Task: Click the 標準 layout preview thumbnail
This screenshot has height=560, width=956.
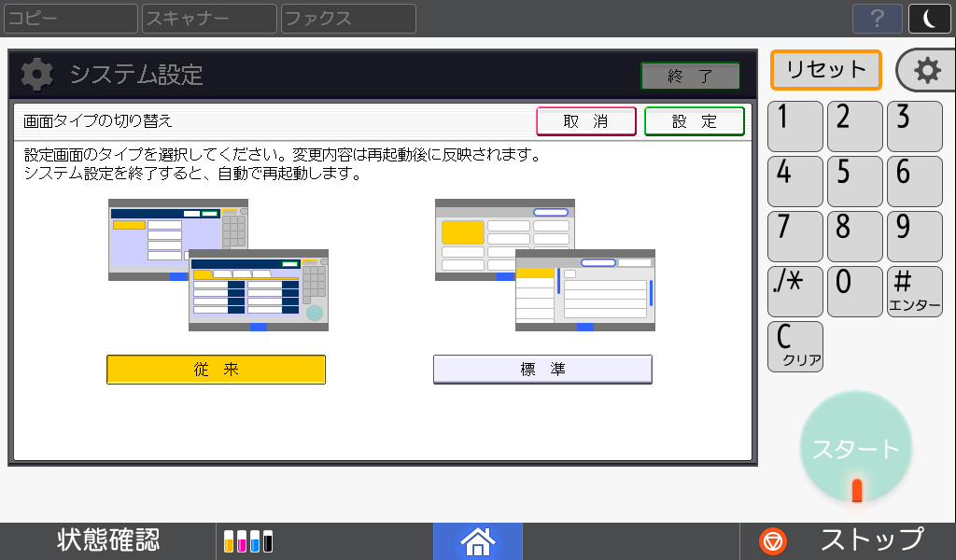Action: [x=545, y=265]
